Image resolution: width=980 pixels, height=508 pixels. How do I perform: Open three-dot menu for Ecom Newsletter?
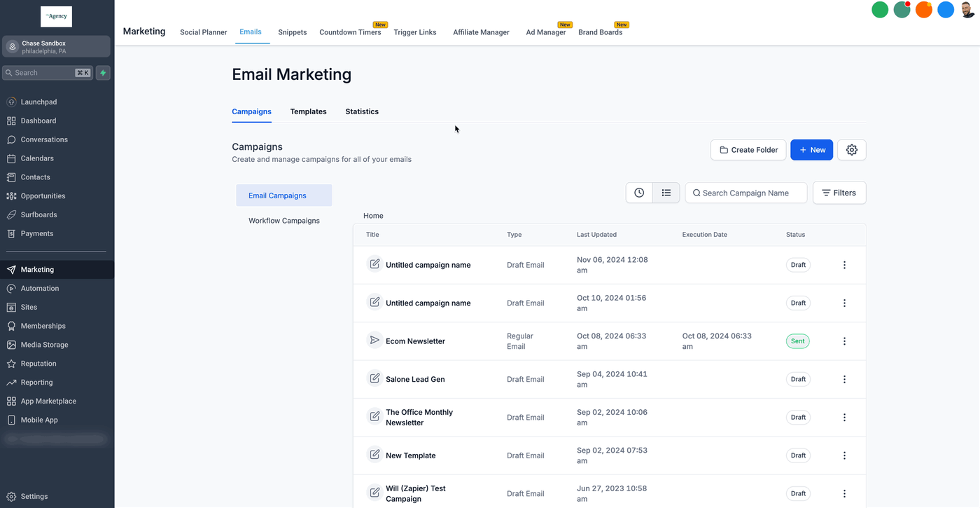coord(844,341)
